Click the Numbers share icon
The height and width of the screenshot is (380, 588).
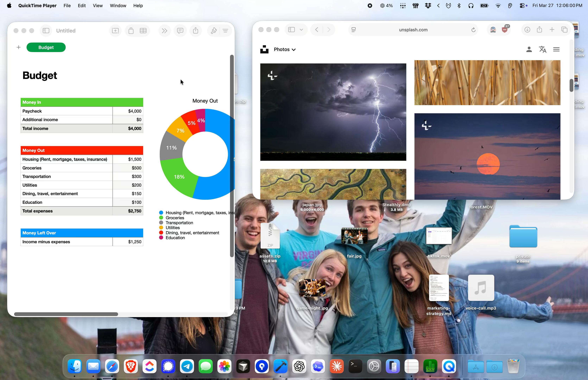tap(196, 31)
